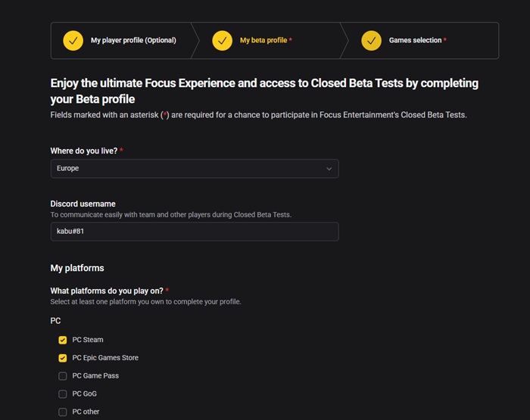Click the Discord username helper text
The height and width of the screenshot is (420, 530).
point(170,215)
